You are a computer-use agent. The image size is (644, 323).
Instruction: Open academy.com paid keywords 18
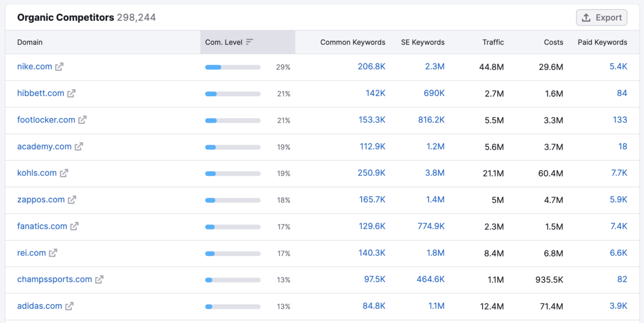pos(623,146)
